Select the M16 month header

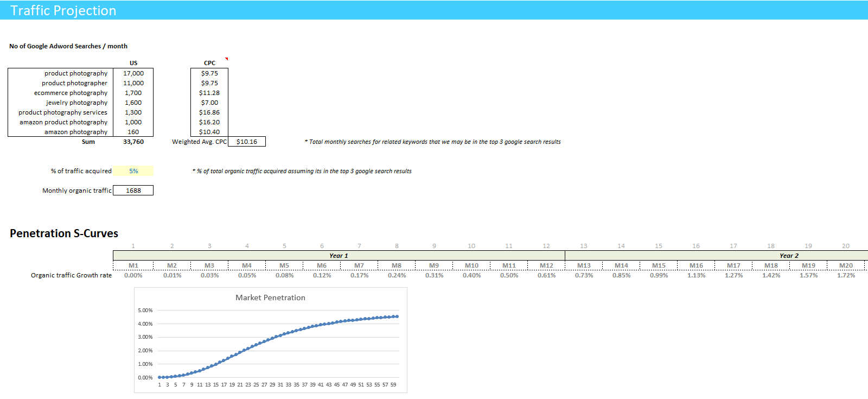click(696, 265)
